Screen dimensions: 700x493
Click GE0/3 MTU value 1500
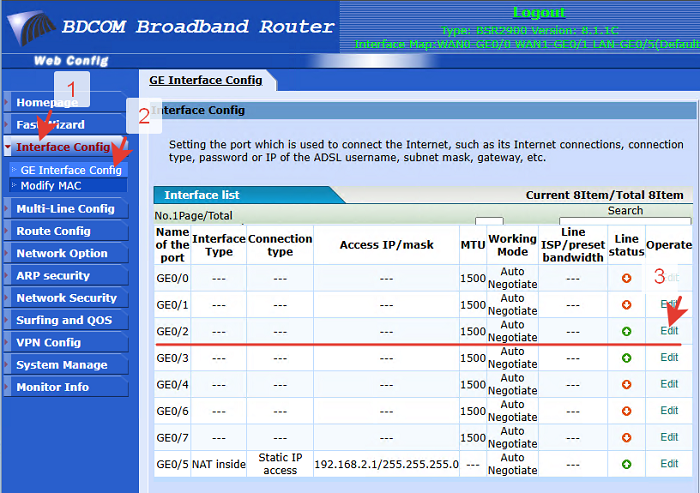473,358
